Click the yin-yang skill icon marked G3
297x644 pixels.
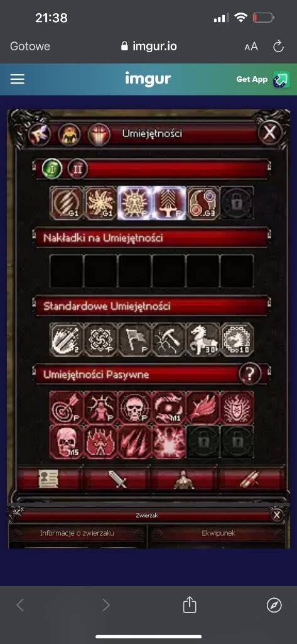tap(203, 203)
